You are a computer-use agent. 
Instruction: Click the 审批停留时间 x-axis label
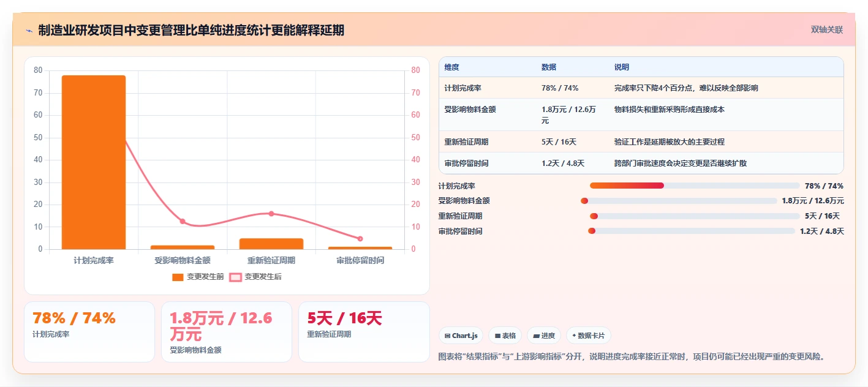[x=360, y=260]
